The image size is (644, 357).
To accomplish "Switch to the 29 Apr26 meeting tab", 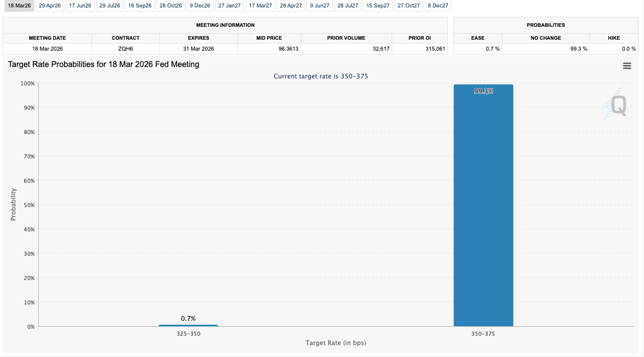I will pyautogui.click(x=50, y=5).
